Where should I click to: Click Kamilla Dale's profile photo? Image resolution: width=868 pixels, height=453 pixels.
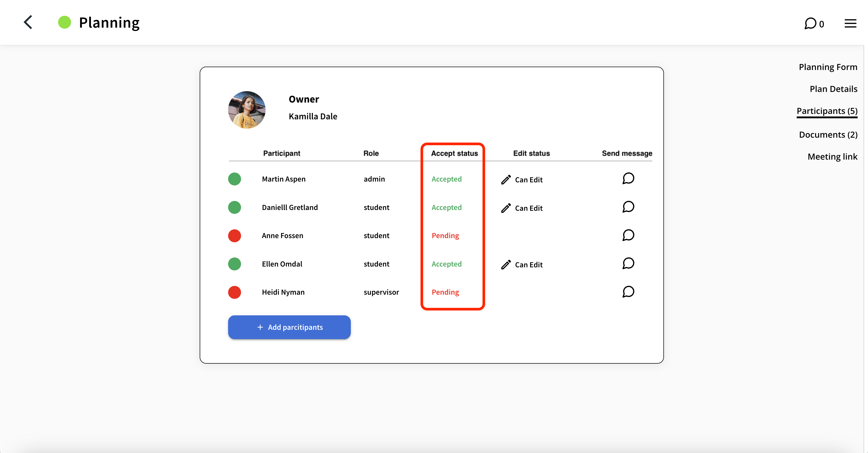pos(247,110)
